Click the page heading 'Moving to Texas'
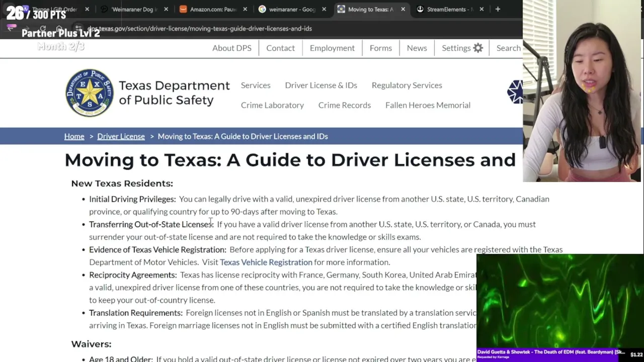 coord(290,160)
